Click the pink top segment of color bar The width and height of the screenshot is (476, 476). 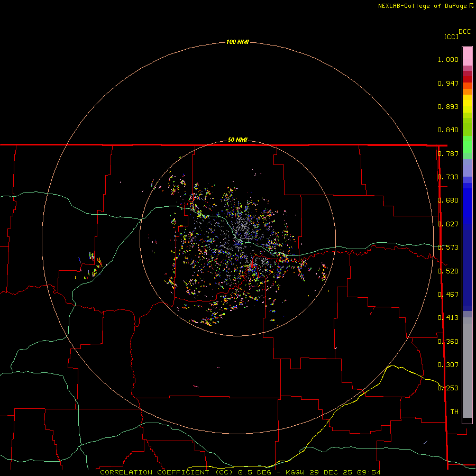467,57
